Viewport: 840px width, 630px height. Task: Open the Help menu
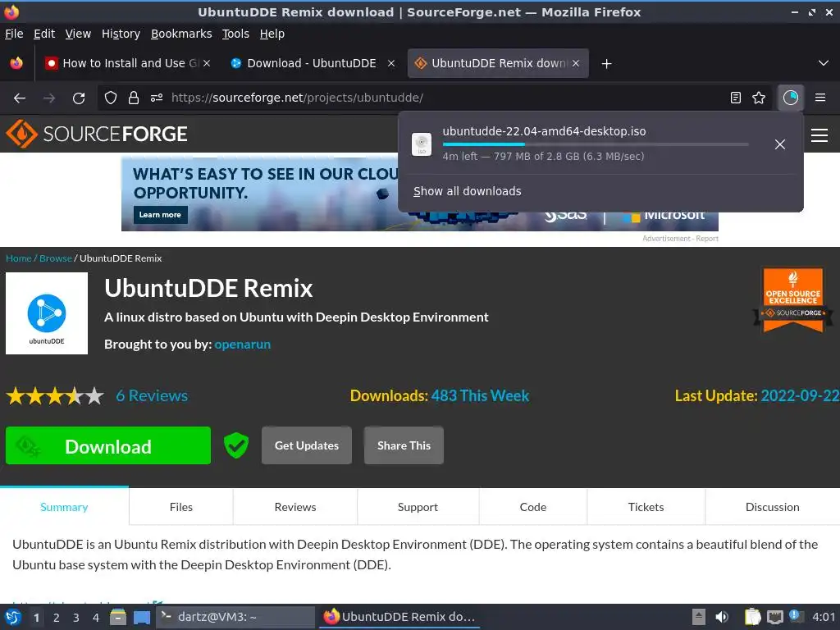click(x=272, y=34)
